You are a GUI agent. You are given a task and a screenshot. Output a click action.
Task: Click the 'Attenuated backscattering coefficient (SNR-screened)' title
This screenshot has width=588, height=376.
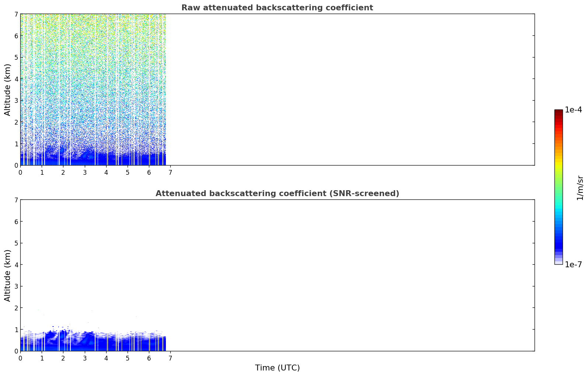pos(277,194)
